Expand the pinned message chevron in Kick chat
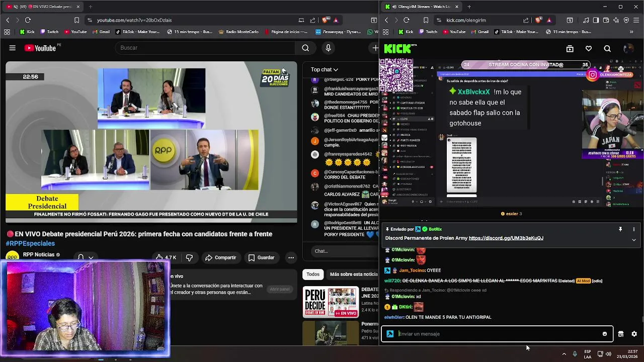This screenshot has width=644, height=362. point(634,240)
